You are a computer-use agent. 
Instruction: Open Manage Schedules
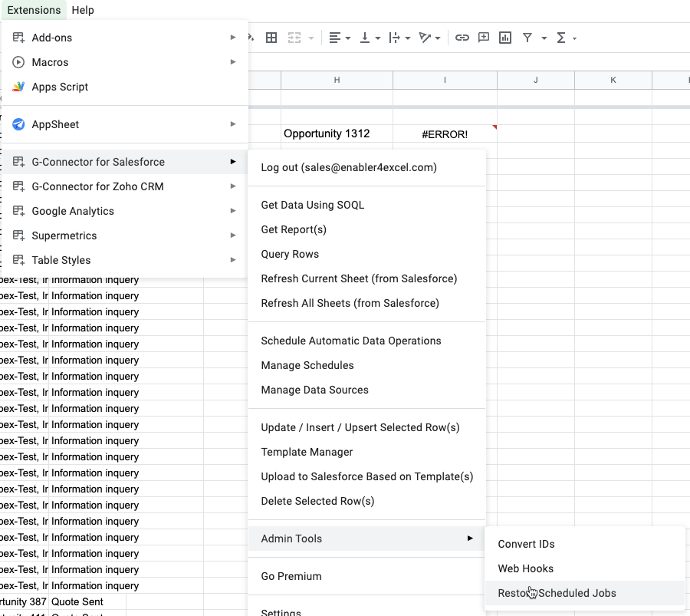[x=367, y=365]
